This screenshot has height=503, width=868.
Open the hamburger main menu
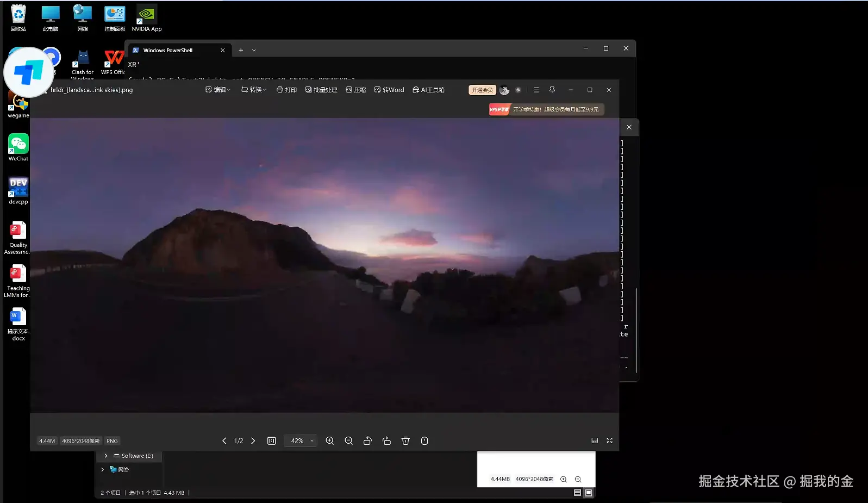[536, 90]
